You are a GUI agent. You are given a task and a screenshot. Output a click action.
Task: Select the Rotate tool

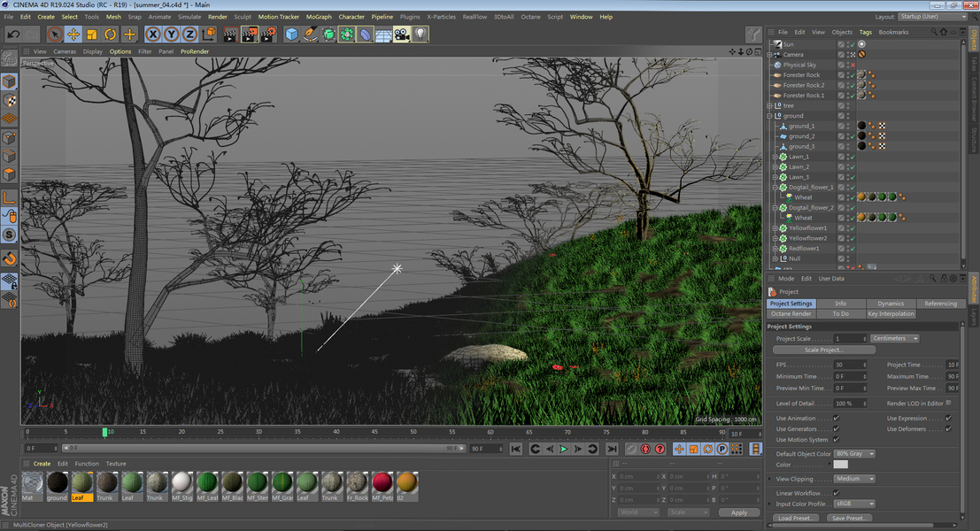111,35
